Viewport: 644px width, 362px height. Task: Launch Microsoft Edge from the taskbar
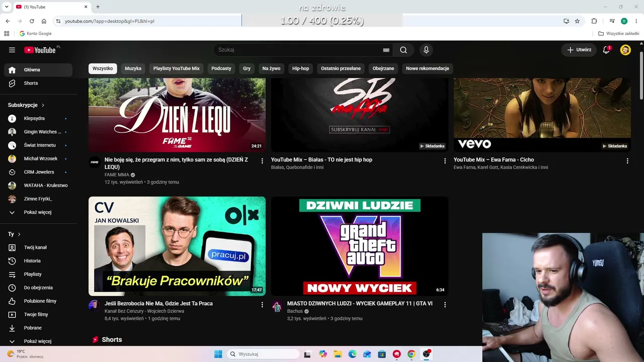point(352,354)
